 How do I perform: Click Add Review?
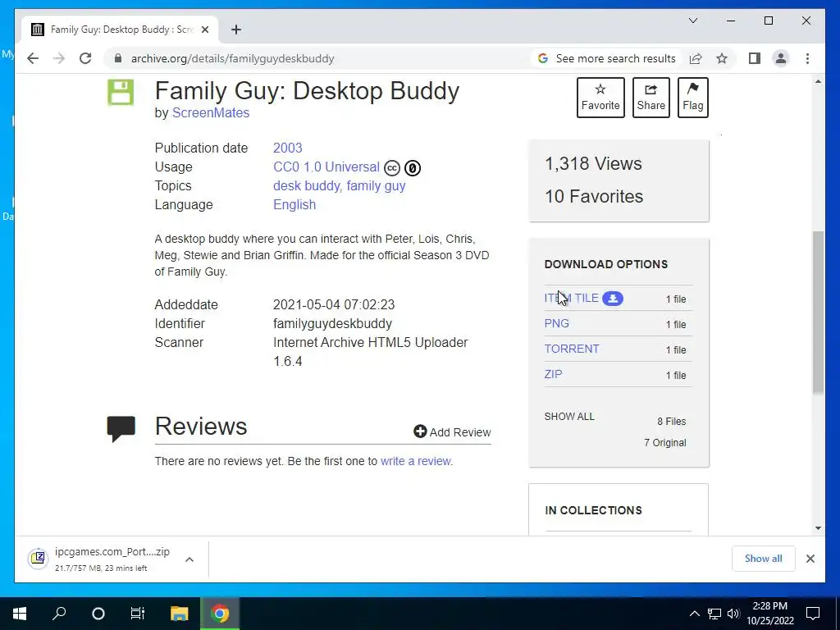(452, 431)
